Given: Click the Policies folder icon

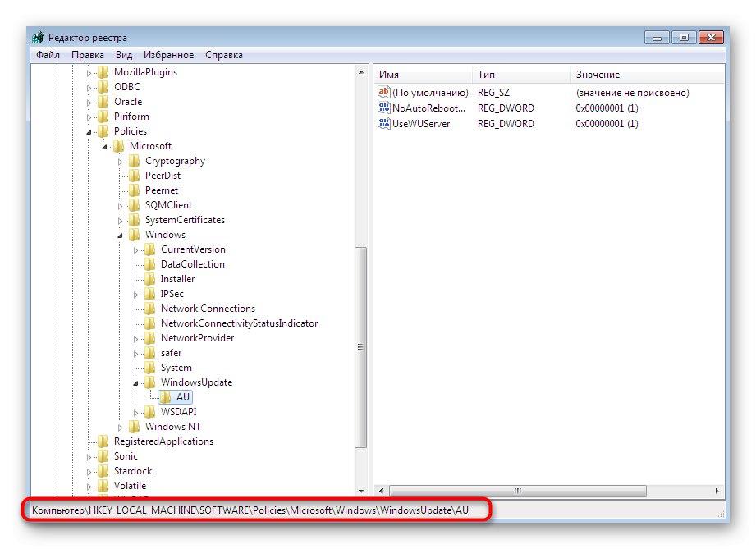Looking at the screenshot, I should (103, 131).
